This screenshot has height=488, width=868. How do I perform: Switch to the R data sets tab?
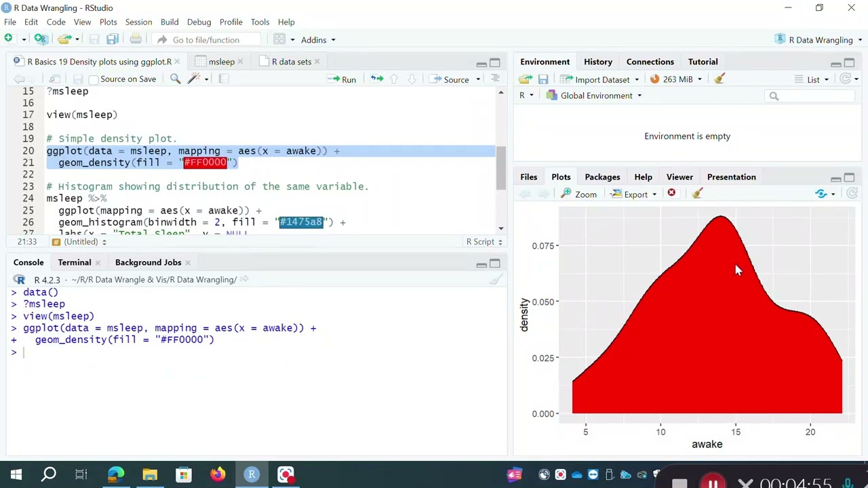click(x=292, y=62)
